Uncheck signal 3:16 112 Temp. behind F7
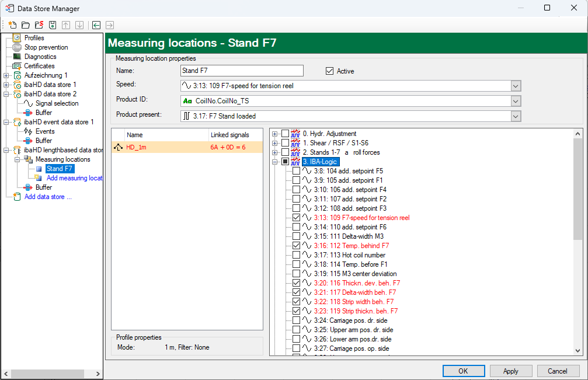Viewport: 588px width, 380px height. coord(297,246)
